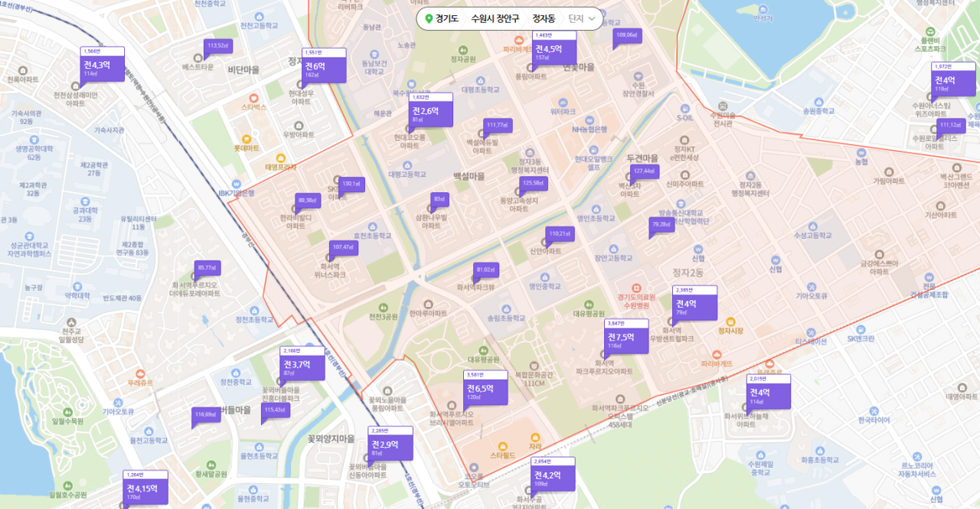Click the 천천고등학교 school icon
This screenshot has height=509, width=980.
[x=258, y=16]
